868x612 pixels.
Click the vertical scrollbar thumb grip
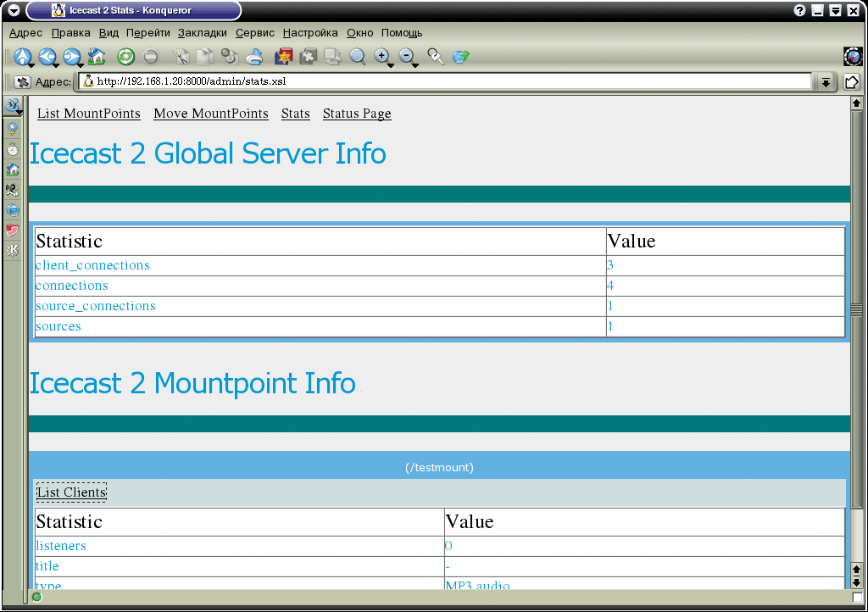[856, 309]
